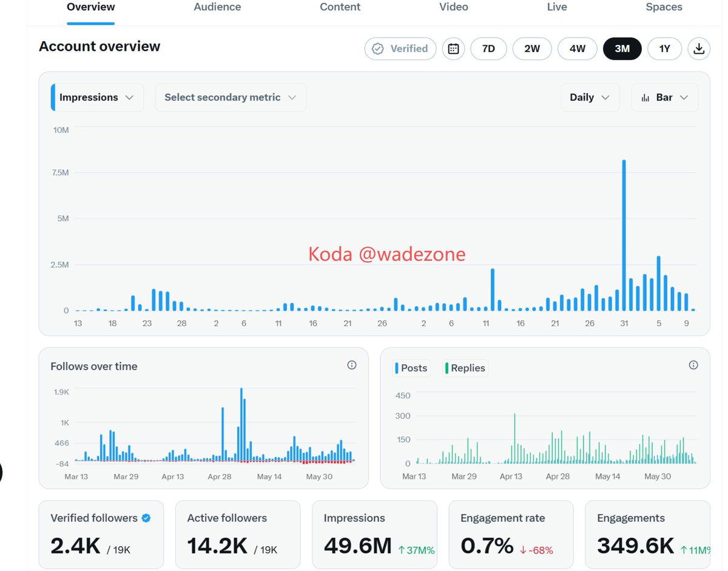Open the Engagement rate 0.7% card
This screenshot has height=571, width=728.
tap(511, 535)
